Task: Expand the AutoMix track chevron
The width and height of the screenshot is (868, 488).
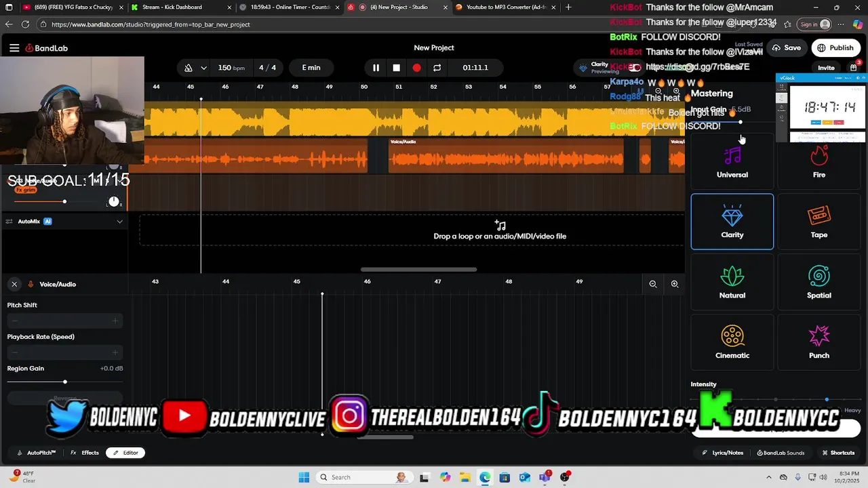Action: tap(120, 222)
